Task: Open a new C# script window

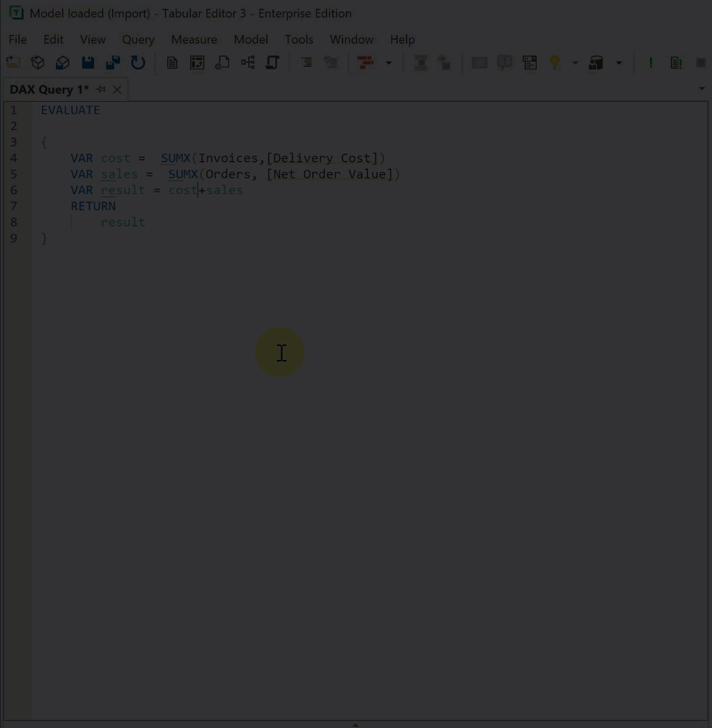Action: click(x=222, y=62)
